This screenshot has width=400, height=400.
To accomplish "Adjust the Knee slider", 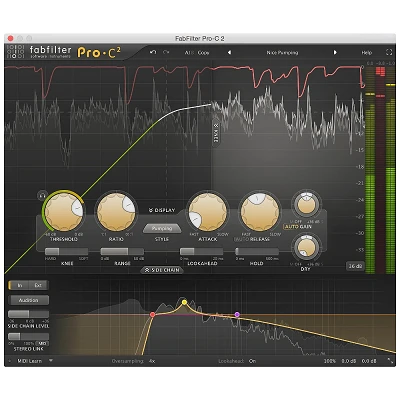I will point(66,251).
